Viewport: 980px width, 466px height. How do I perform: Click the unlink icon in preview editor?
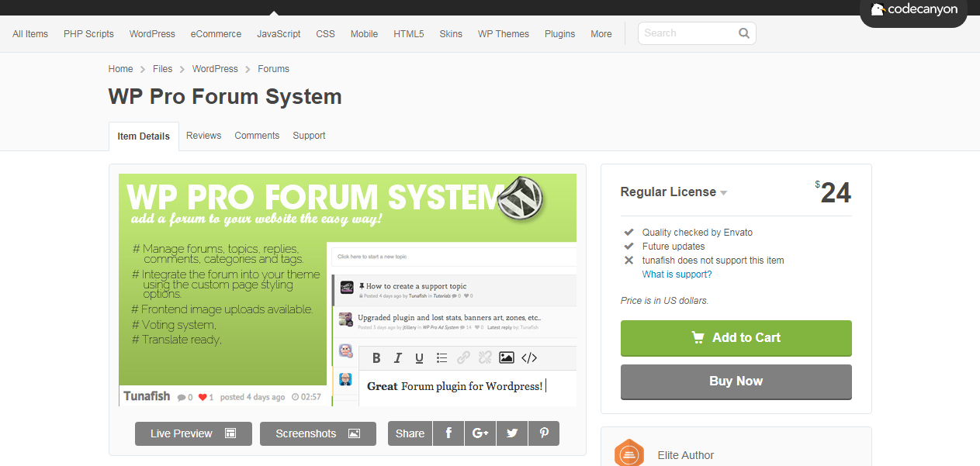pyautogui.click(x=485, y=357)
